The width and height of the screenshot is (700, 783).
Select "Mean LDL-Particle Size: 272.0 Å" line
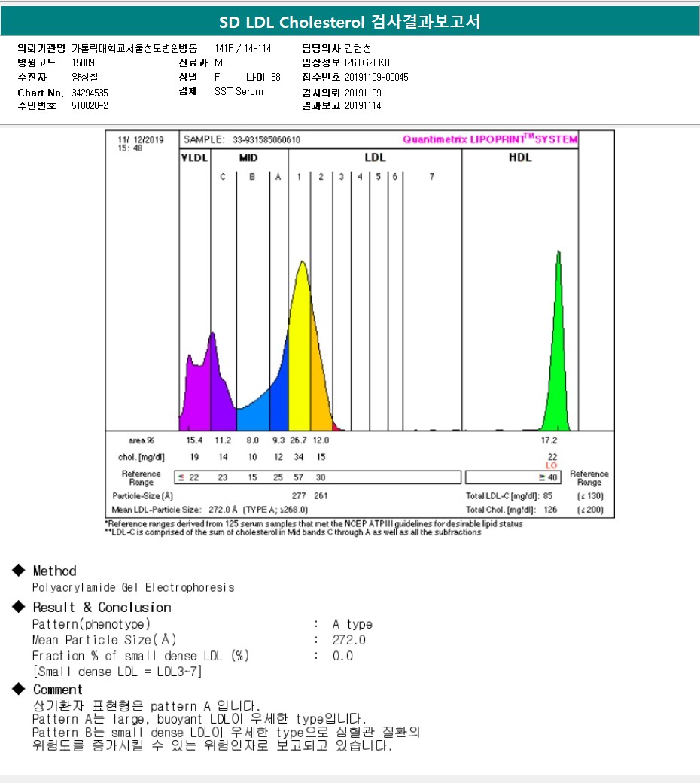pos(210,510)
